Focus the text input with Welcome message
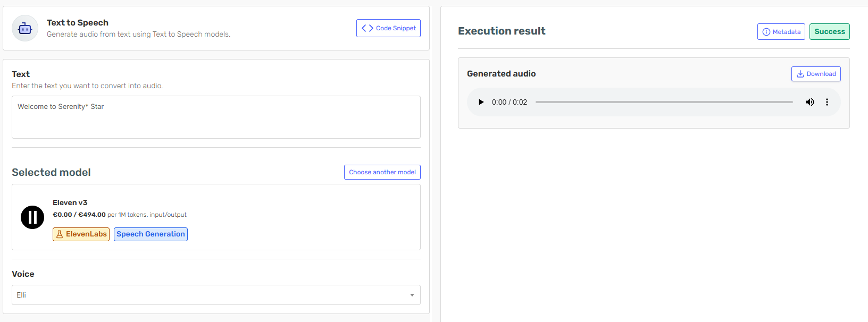This screenshot has height=322, width=868. point(216,117)
